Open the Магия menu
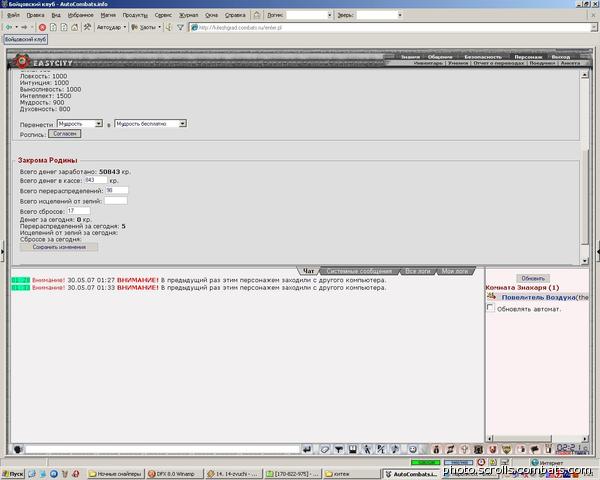This screenshot has height=480, width=600. [108, 15]
